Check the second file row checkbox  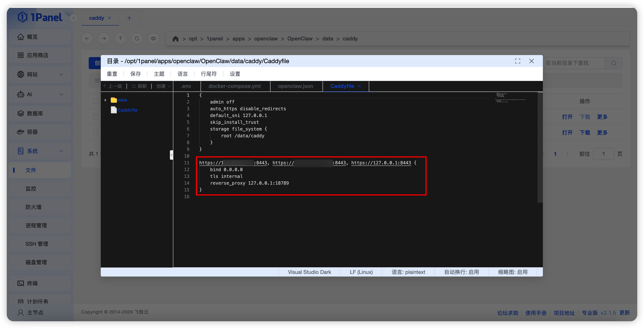click(x=96, y=132)
